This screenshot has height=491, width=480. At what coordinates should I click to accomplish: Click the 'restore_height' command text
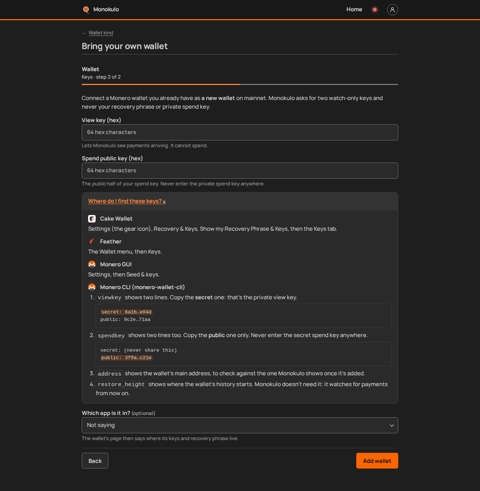(121, 384)
